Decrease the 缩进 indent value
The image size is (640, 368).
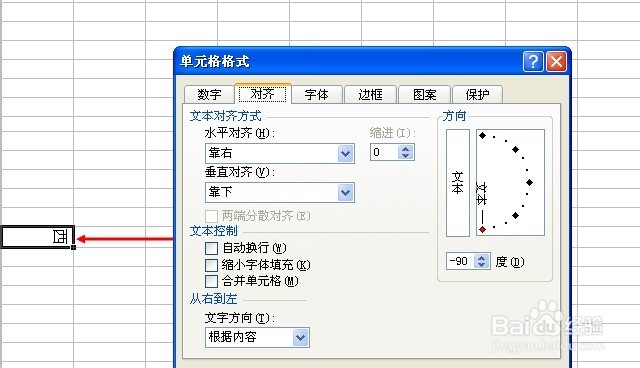tap(405, 156)
